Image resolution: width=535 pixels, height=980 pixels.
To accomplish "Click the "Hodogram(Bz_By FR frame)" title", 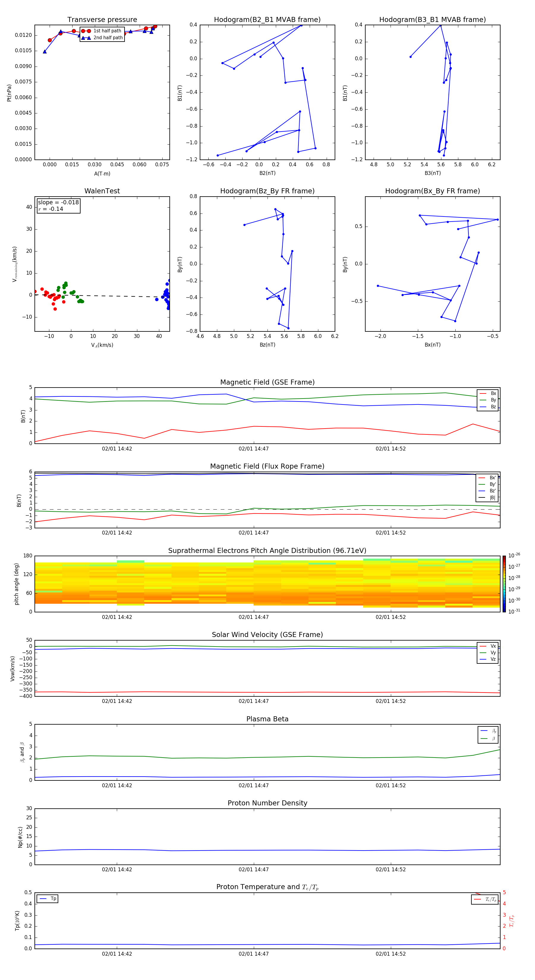I will 267,191.
